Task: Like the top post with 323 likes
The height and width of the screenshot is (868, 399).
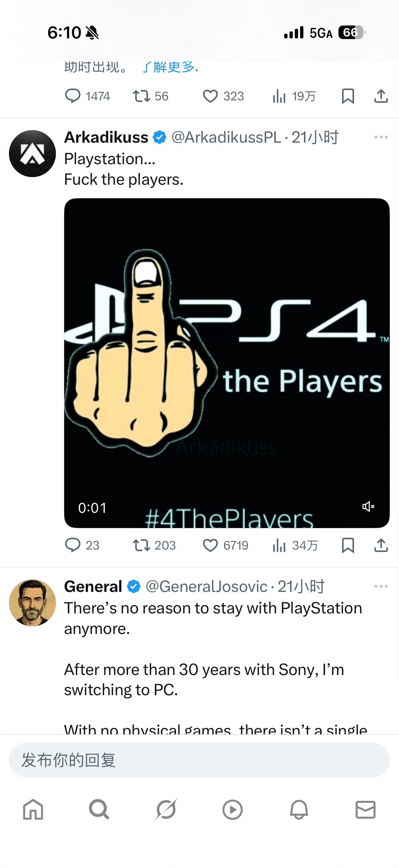Action: click(x=223, y=96)
